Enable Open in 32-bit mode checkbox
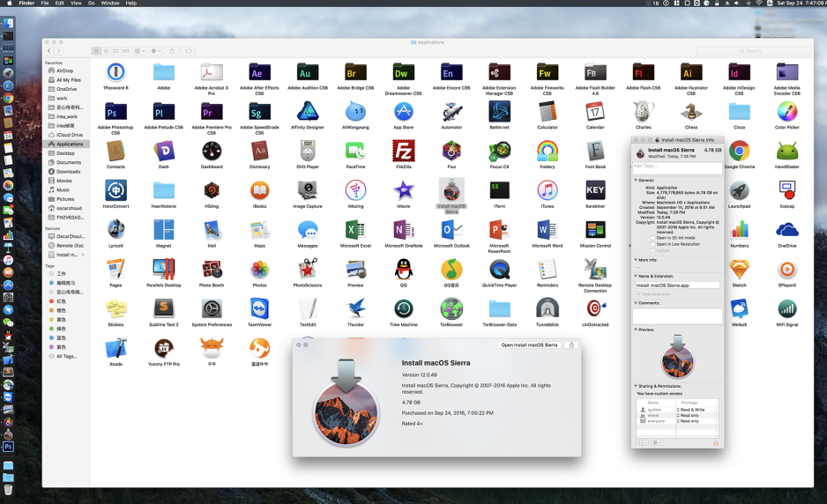Viewport: 827px width, 504px height. click(653, 237)
